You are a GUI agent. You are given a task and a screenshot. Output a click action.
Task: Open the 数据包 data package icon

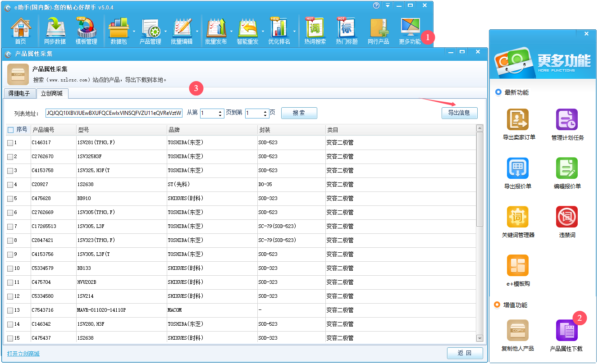tap(119, 31)
